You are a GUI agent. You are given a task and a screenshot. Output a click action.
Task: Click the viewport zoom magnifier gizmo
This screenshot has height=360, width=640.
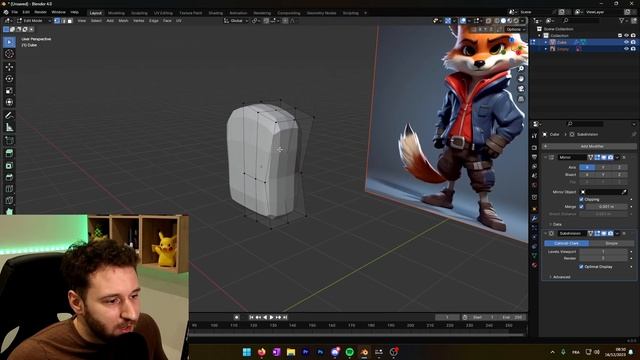(521, 69)
